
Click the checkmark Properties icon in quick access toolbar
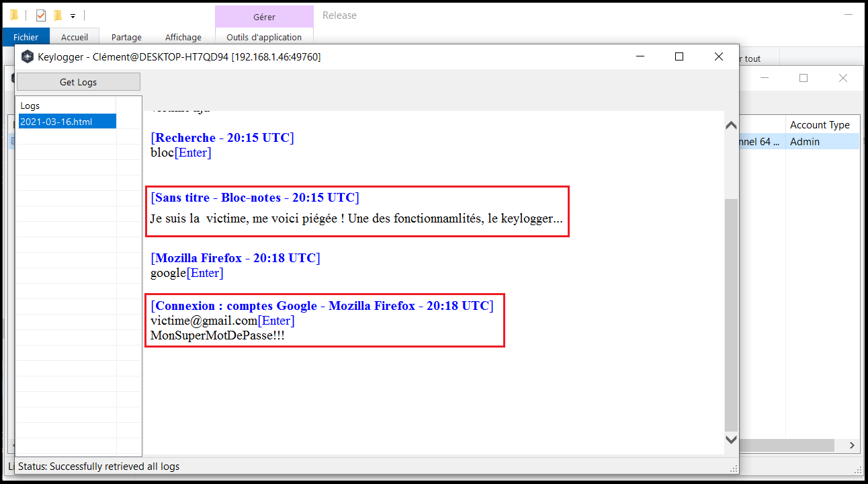(41, 15)
